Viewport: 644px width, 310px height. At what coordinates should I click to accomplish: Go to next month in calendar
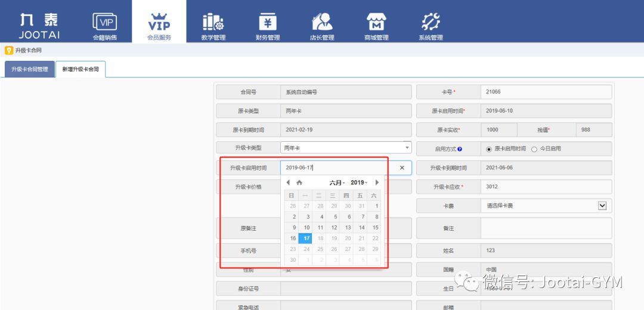tap(377, 182)
